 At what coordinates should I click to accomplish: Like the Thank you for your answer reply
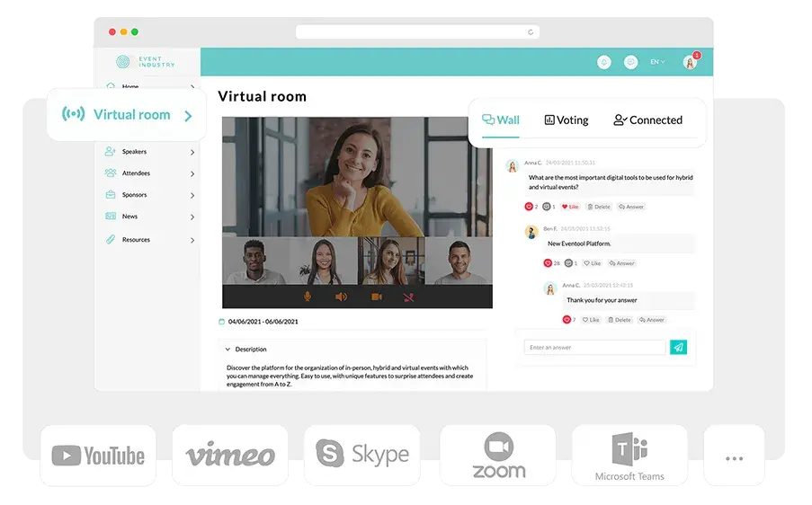coord(591,320)
